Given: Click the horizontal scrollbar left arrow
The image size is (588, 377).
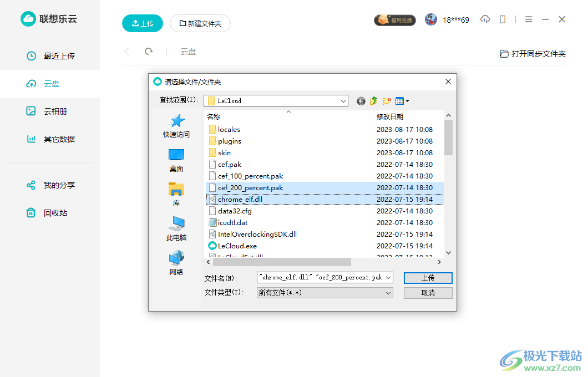Looking at the screenshot, I should point(208,262).
